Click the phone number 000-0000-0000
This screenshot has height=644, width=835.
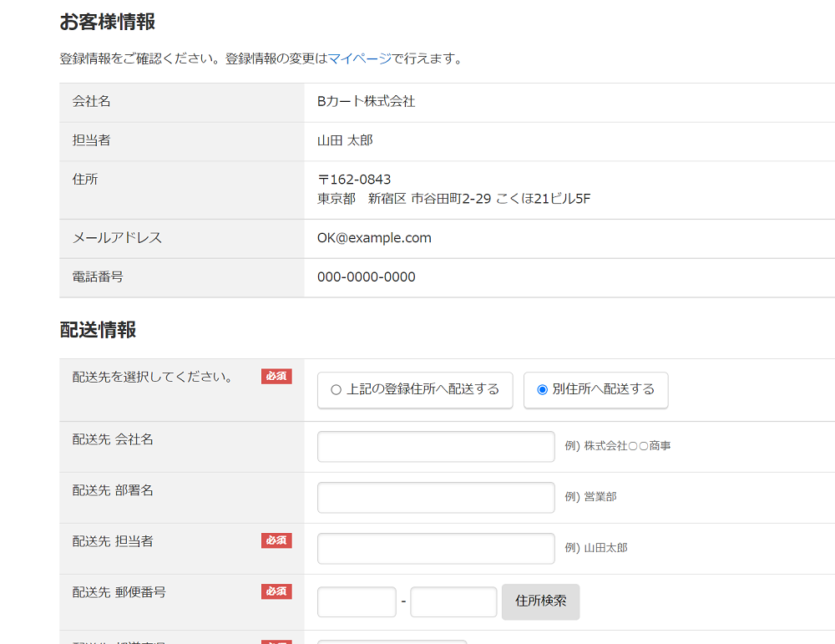click(367, 277)
